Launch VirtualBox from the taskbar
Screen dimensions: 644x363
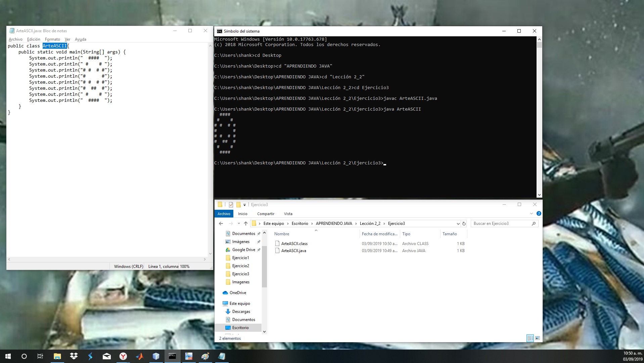156,356
